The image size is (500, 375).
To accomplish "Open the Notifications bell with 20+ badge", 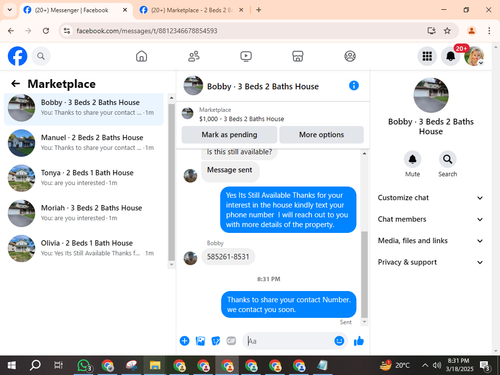I will [451, 56].
